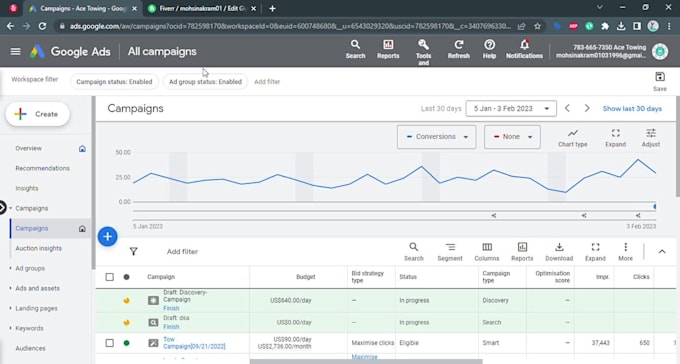Search within the campaigns table
680x364 pixels.
413,252
